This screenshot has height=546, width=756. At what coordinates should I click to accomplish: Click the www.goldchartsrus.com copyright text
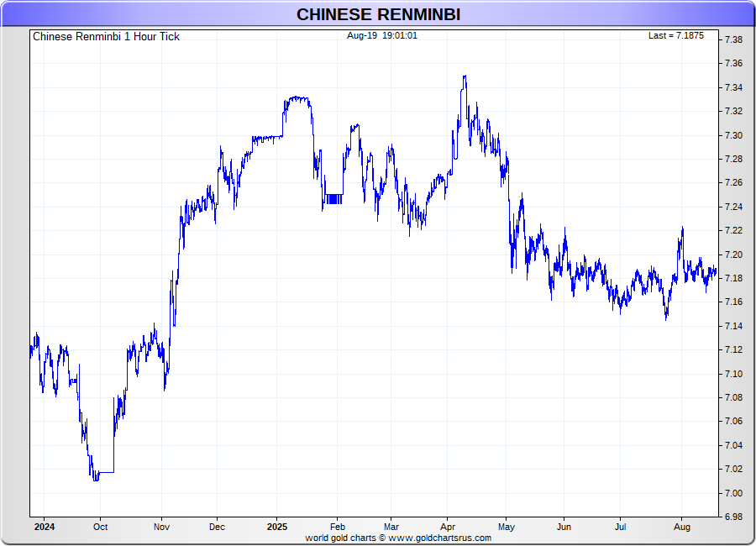click(398, 538)
